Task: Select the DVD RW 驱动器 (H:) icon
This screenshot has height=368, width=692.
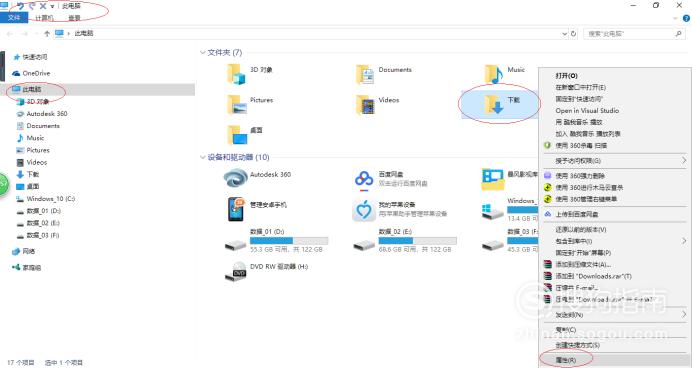Action: point(236,271)
